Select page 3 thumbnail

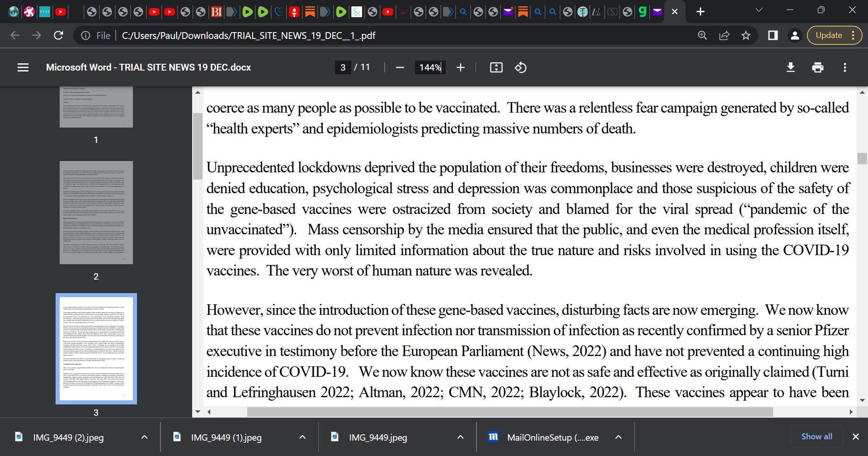pyautogui.click(x=96, y=349)
